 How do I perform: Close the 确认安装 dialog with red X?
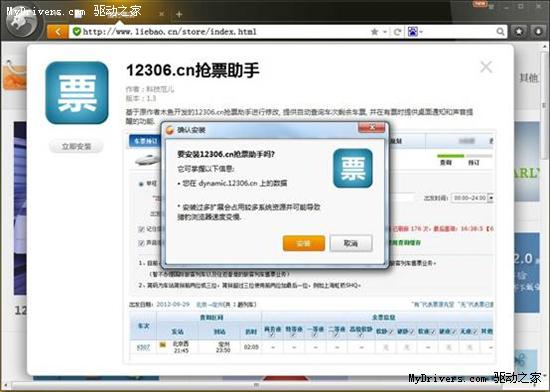pos(372,128)
